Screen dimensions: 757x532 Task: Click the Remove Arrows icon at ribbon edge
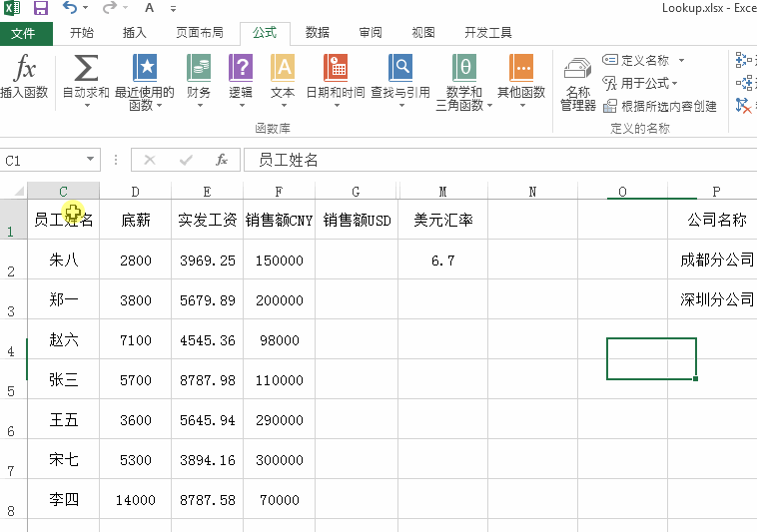pyautogui.click(x=743, y=106)
